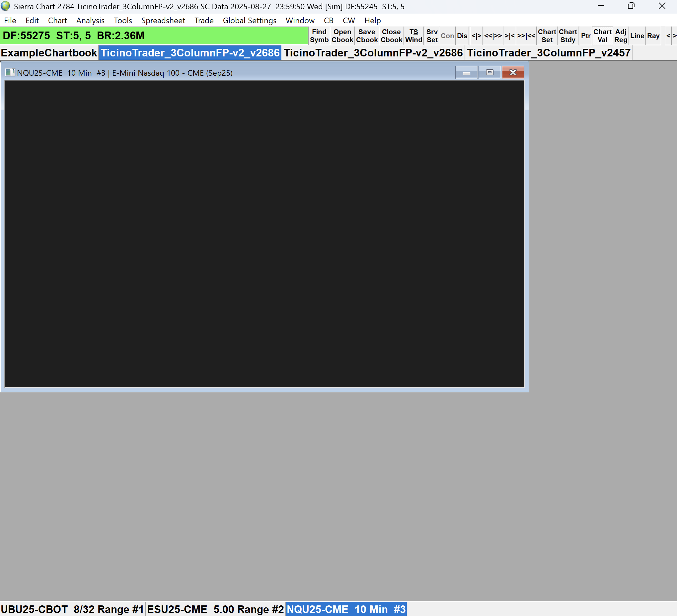Open the Spreadsheet menu

click(163, 21)
